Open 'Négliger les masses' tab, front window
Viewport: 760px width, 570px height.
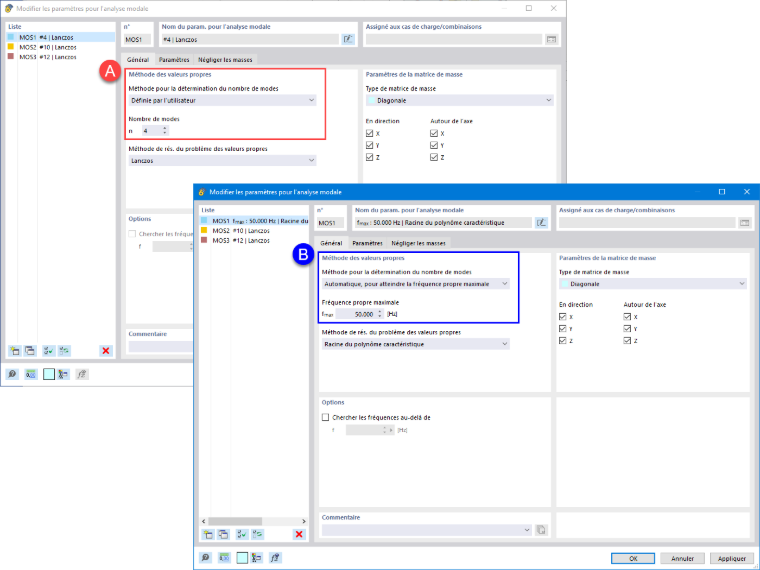click(x=418, y=243)
